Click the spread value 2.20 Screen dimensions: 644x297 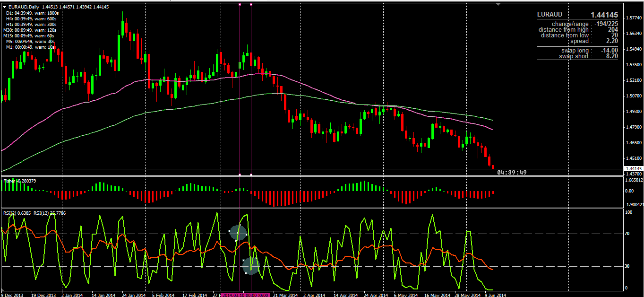[x=612, y=41]
